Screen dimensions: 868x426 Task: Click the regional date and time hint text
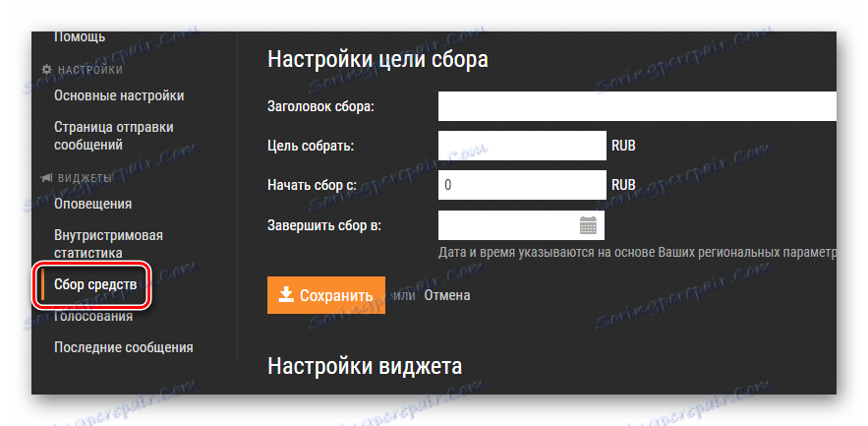point(637,253)
